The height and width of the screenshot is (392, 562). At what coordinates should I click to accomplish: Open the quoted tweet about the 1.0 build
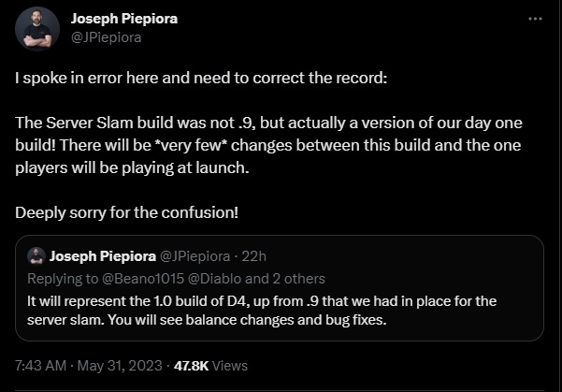pyautogui.click(x=280, y=288)
